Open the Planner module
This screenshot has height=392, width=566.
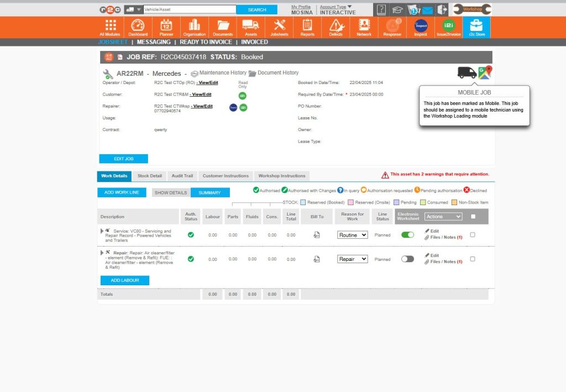pyautogui.click(x=165, y=27)
